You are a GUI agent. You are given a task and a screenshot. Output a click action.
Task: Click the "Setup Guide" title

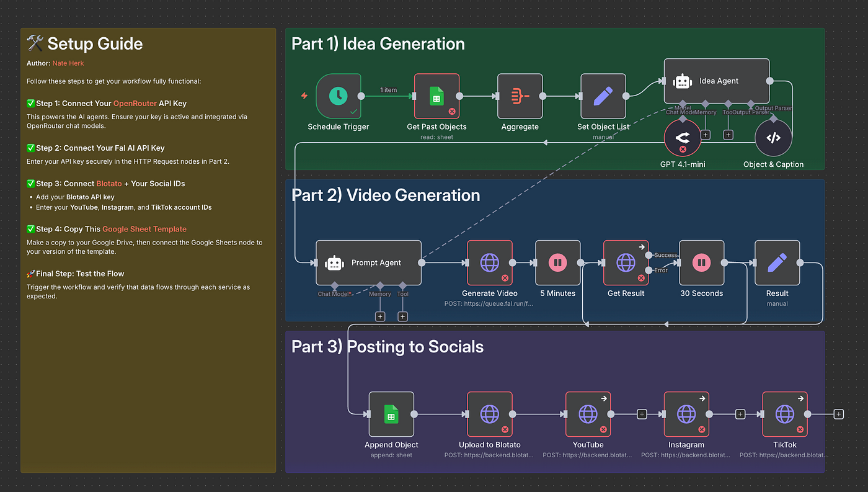pos(95,44)
